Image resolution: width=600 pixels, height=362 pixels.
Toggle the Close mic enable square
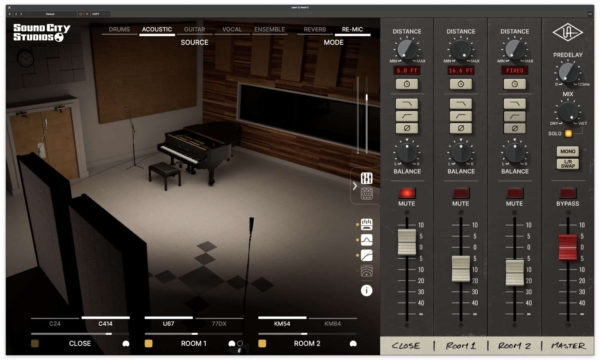click(35, 344)
